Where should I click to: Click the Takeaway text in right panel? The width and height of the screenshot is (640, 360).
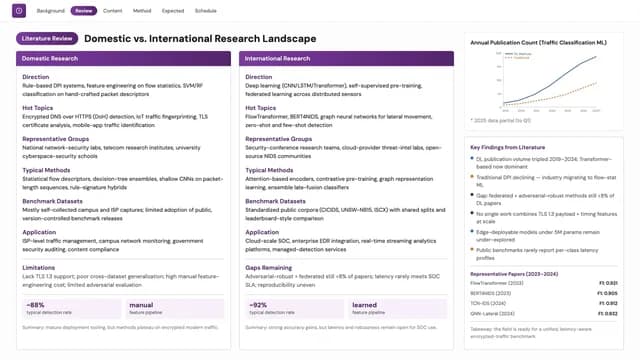click(x=531, y=333)
